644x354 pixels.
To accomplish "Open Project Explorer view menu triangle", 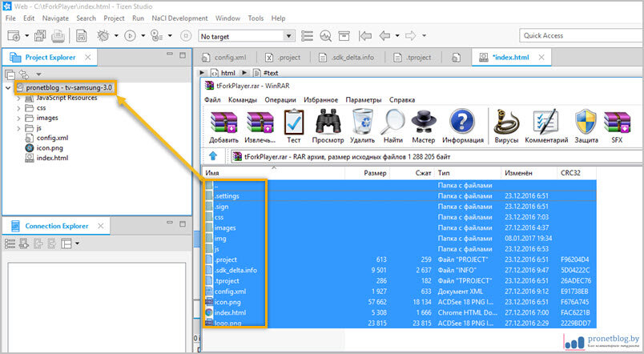I will click(x=38, y=74).
